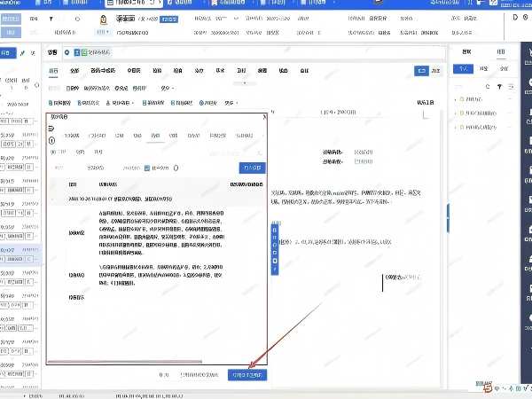Expand the third folder in the right panel tree
Screen dimensions: 532x399
(x=456, y=128)
